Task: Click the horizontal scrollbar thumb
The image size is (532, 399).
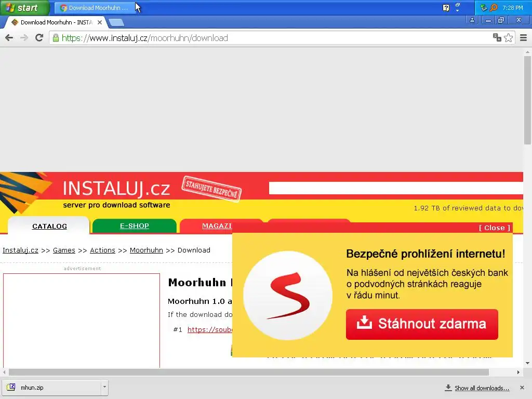Action: (x=249, y=372)
